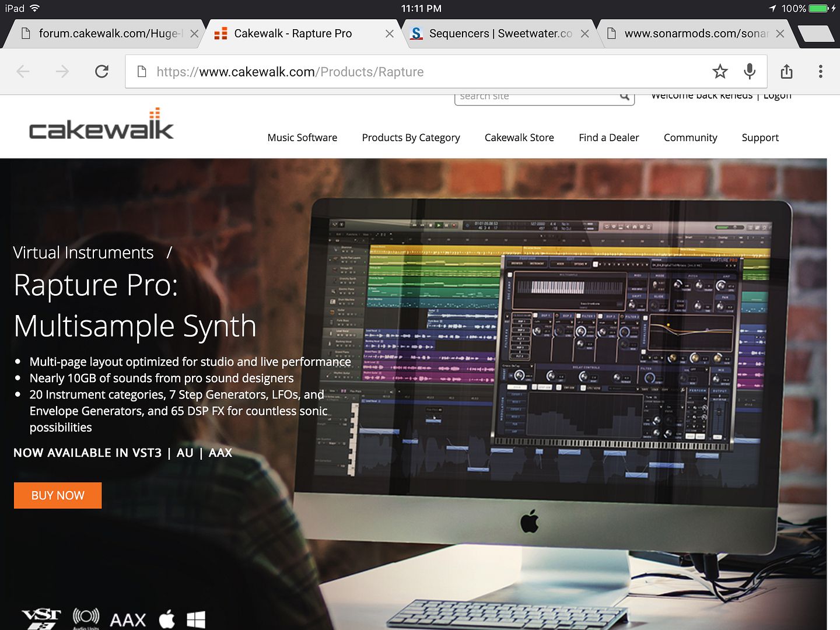Open the share sheet icon
840x630 pixels.
pyautogui.click(x=786, y=72)
